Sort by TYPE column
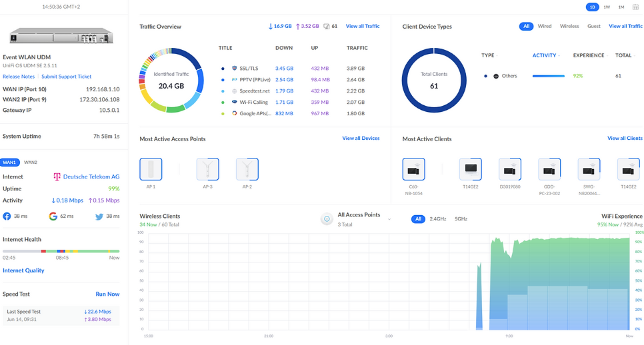Viewport: 644px width, 345px height. click(489, 55)
